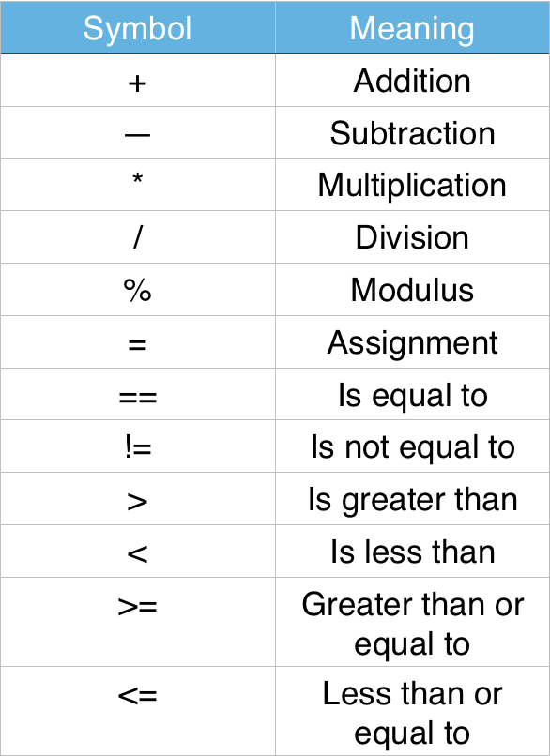
Task: Select the plus sign symbol cell
Action: tap(137, 81)
